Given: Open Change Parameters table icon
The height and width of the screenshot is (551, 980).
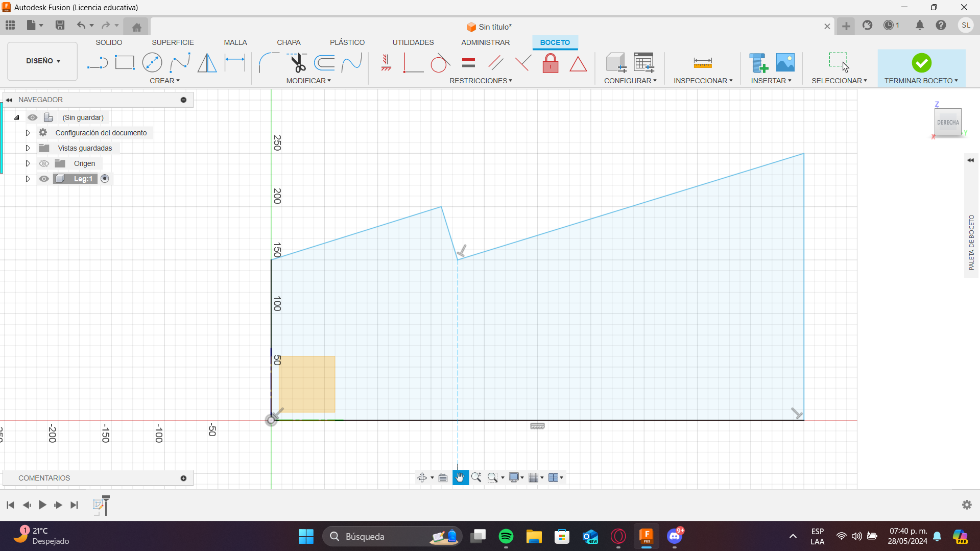Looking at the screenshot, I should pyautogui.click(x=644, y=63).
